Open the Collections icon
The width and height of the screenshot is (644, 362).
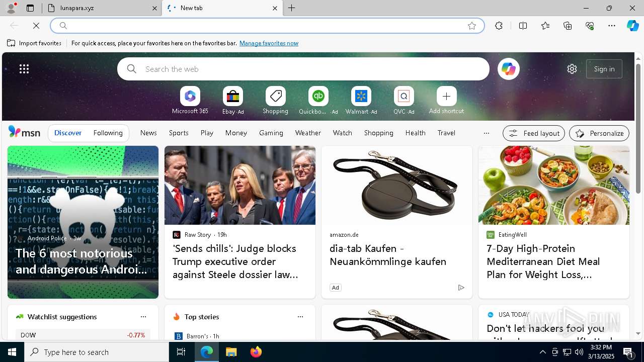[x=568, y=26]
